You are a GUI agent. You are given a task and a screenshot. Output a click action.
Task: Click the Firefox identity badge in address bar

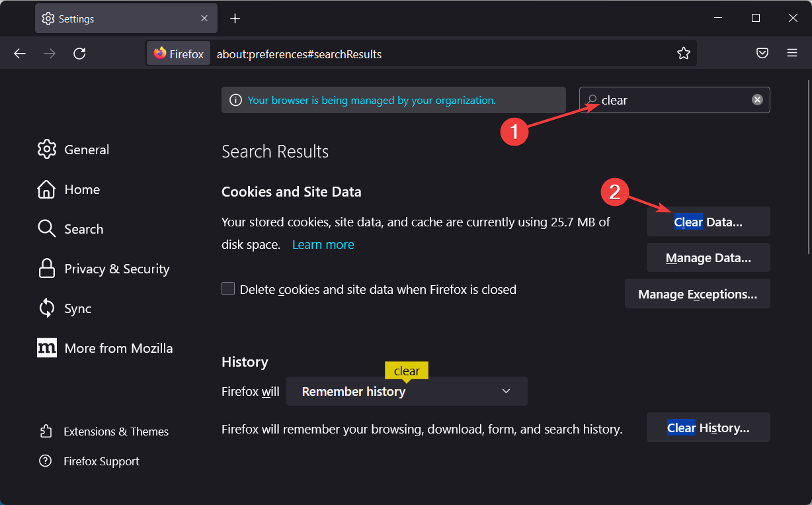coord(179,54)
